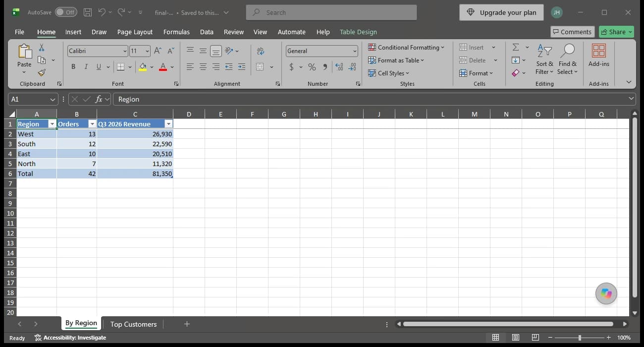
Task: Apply red font color A
Action: 163,67
